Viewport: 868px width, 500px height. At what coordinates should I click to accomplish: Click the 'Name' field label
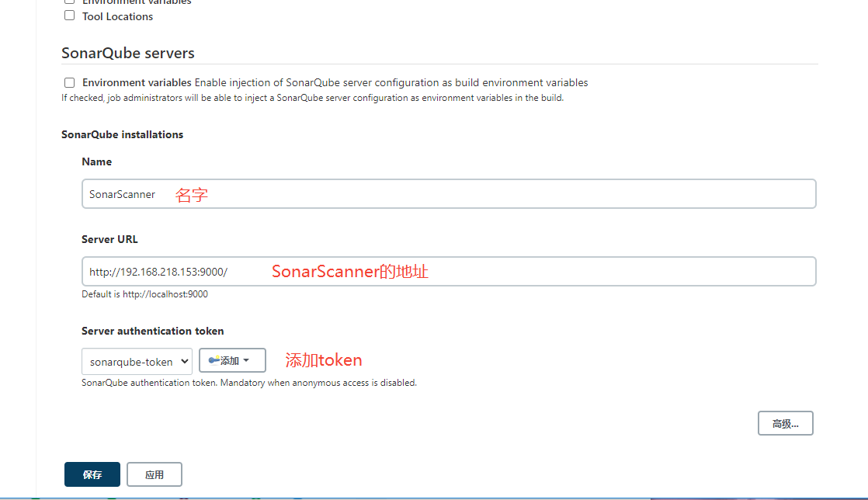click(97, 161)
